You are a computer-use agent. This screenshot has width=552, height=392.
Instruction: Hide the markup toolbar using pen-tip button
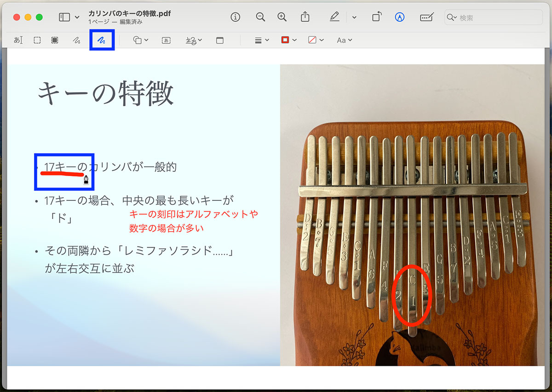(400, 17)
